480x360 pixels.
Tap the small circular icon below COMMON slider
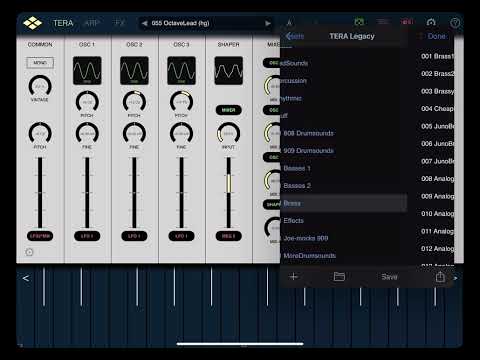click(x=29, y=252)
